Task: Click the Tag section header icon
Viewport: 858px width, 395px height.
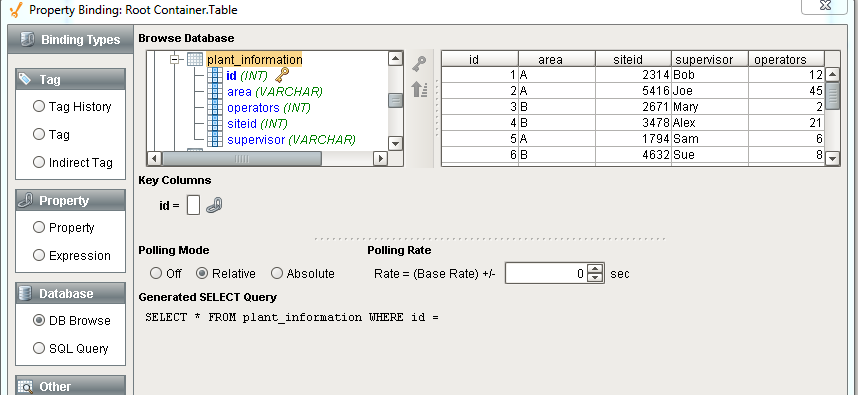Action: point(25,79)
